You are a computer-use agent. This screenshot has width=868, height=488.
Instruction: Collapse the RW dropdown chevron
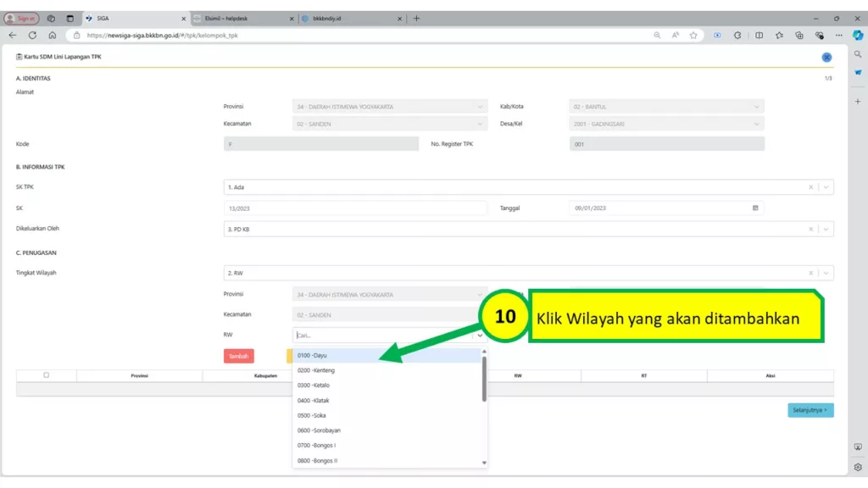tap(481, 335)
